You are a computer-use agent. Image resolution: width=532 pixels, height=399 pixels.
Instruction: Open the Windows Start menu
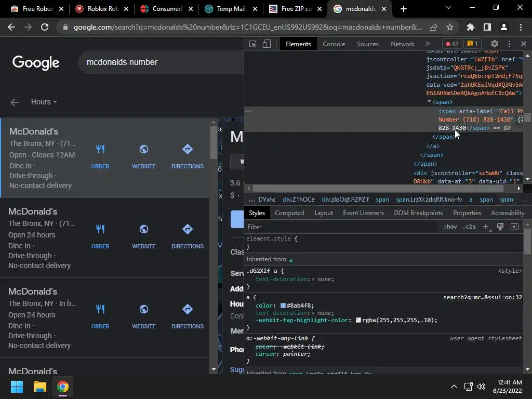click(17, 387)
